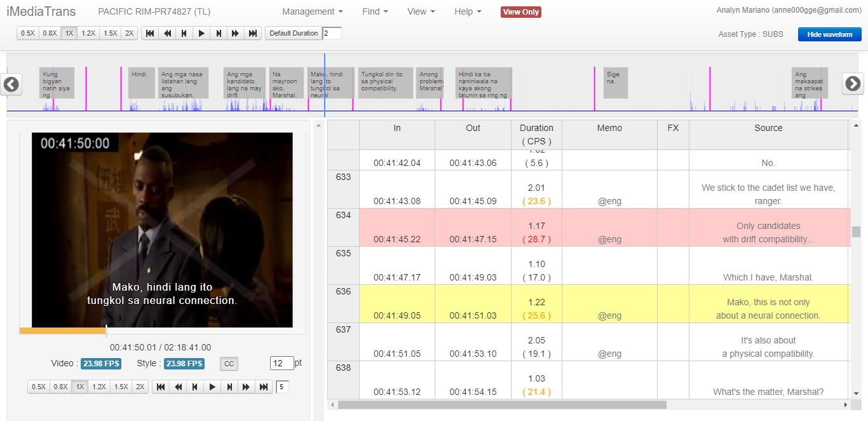This screenshot has width=868, height=421.
Task: Click play button below the video
Action: click(212, 387)
